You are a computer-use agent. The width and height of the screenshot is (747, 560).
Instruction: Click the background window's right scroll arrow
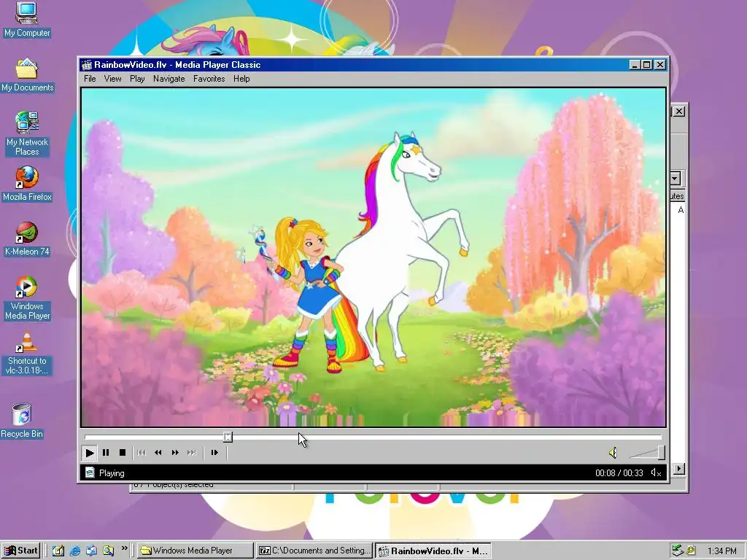(679, 469)
